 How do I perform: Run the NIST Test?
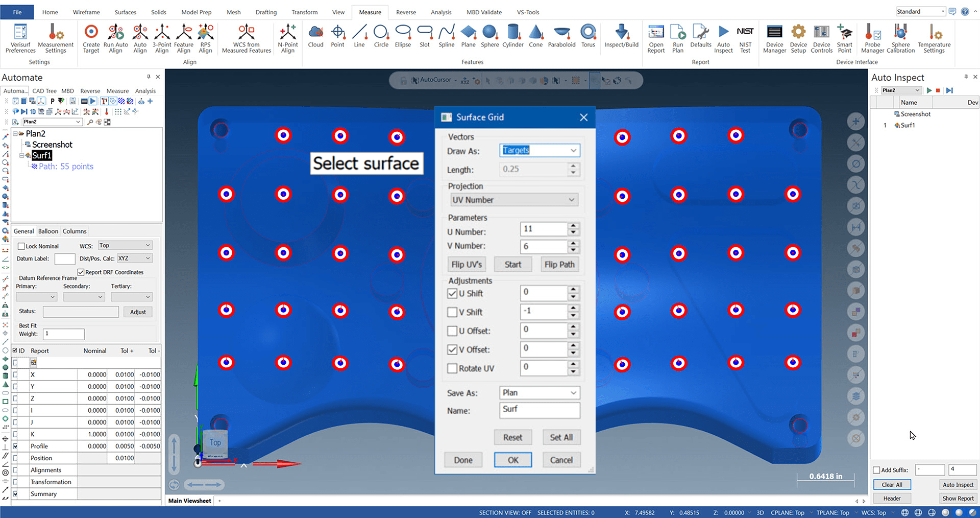pos(745,38)
